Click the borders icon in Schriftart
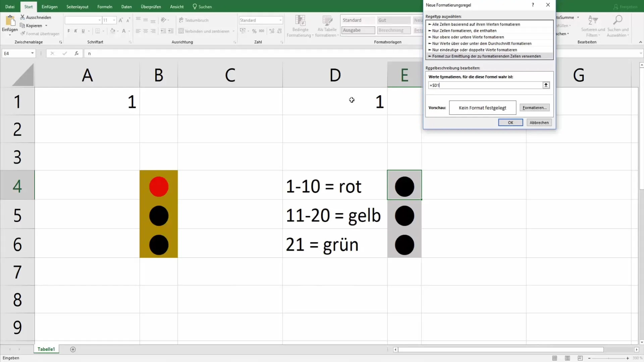This screenshot has width=644, height=362. tap(98, 31)
